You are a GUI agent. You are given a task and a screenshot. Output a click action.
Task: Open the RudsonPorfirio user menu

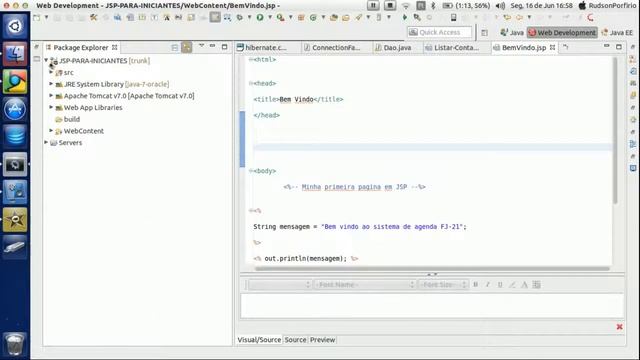(608, 6)
